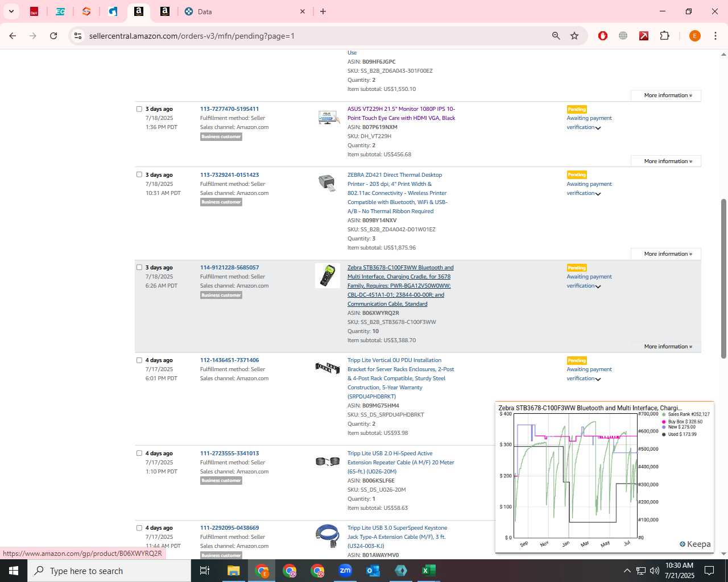Select checkbox for order 113-7329241-0151423
The height and width of the screenshot is (582, 728).
click(x=139, y=174)
